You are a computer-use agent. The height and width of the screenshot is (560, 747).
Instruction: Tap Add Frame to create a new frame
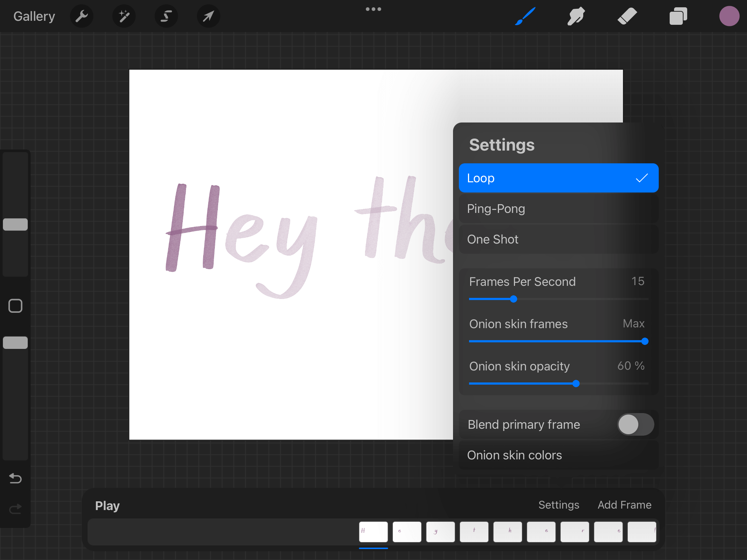(624, 505)
